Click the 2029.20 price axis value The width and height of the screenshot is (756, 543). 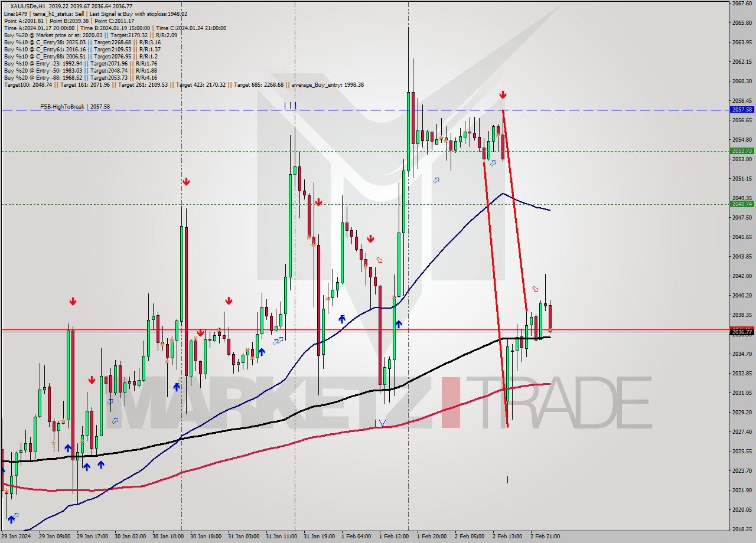pos(741,413)
